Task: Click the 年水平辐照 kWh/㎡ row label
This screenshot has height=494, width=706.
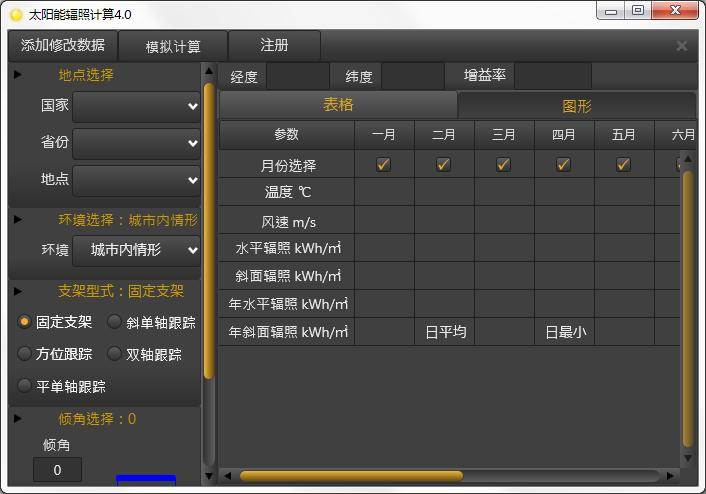Action: (x=287, y=304)
